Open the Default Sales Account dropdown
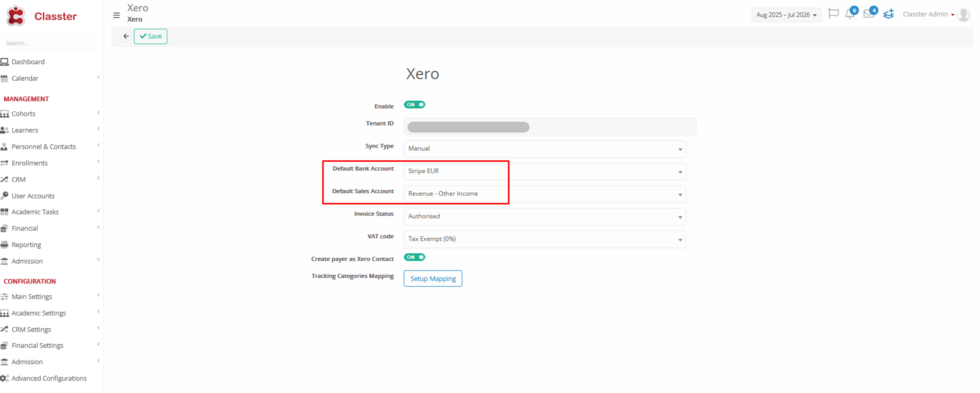The height and width of the screenshot is (393, 980). pos(544,194)
